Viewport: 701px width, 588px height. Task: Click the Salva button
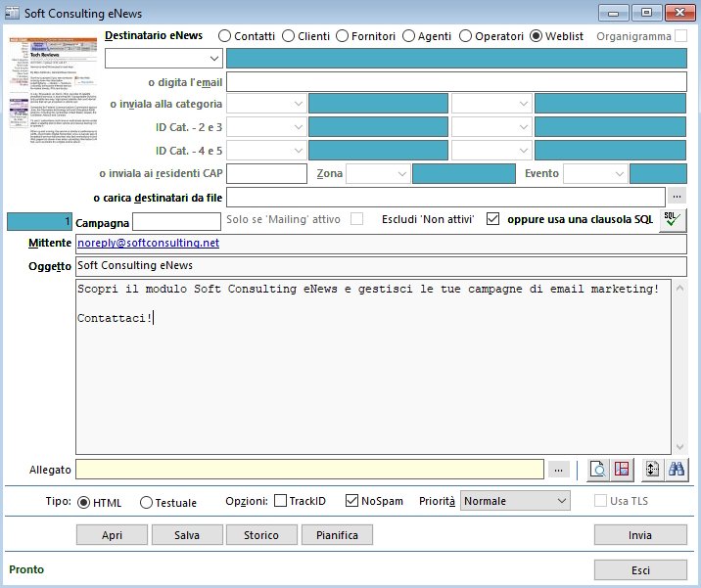(x=187, y=535)
